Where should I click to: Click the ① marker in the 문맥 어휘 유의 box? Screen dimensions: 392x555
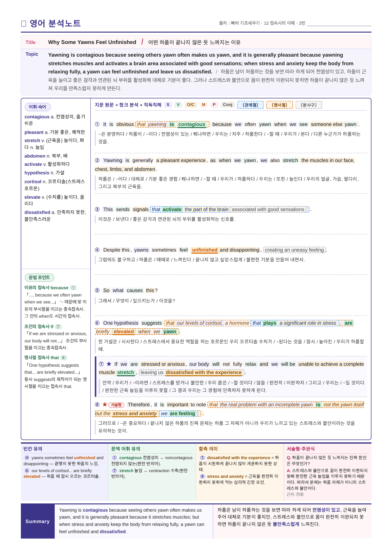114,458
